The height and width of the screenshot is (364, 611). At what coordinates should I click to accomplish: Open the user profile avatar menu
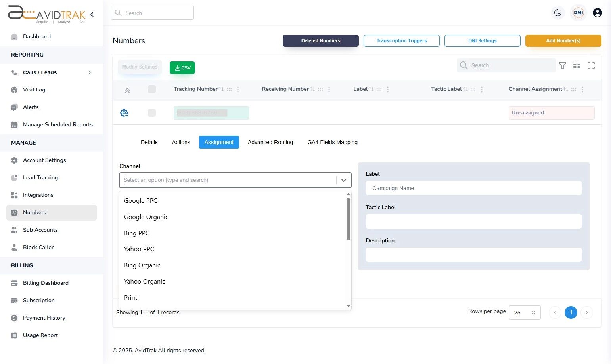(598, 13)
